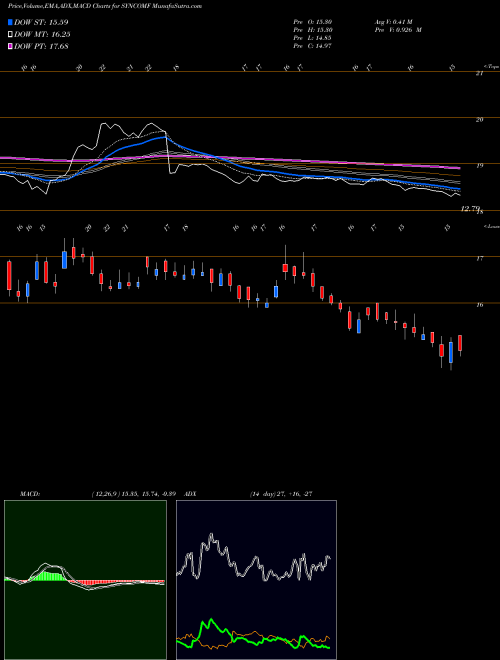Click the magenta DOW PT legend swatch
Image resolution: width=500 pixels, height=660 pixels.
tap(10, 46)
